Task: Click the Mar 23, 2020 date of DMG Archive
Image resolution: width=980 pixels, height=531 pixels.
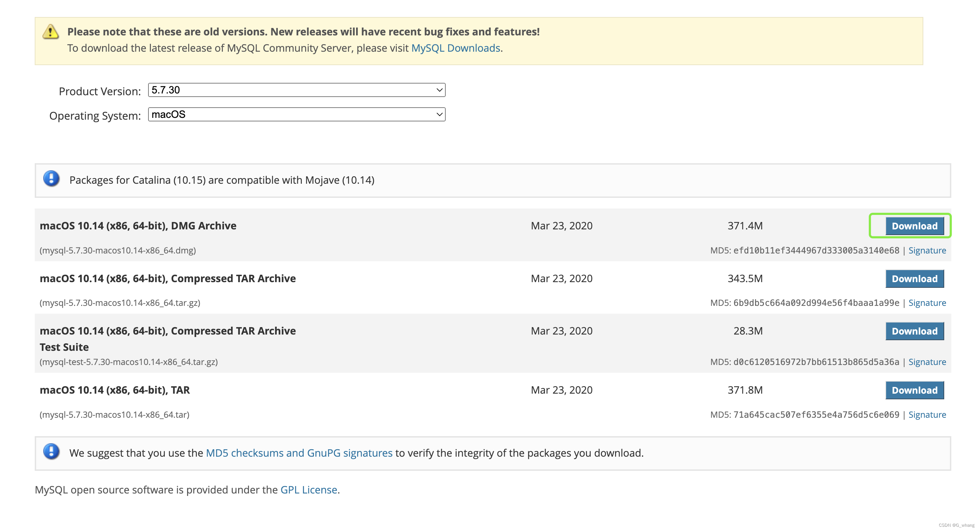Action: pyautogui.click(x=562, y=226)
